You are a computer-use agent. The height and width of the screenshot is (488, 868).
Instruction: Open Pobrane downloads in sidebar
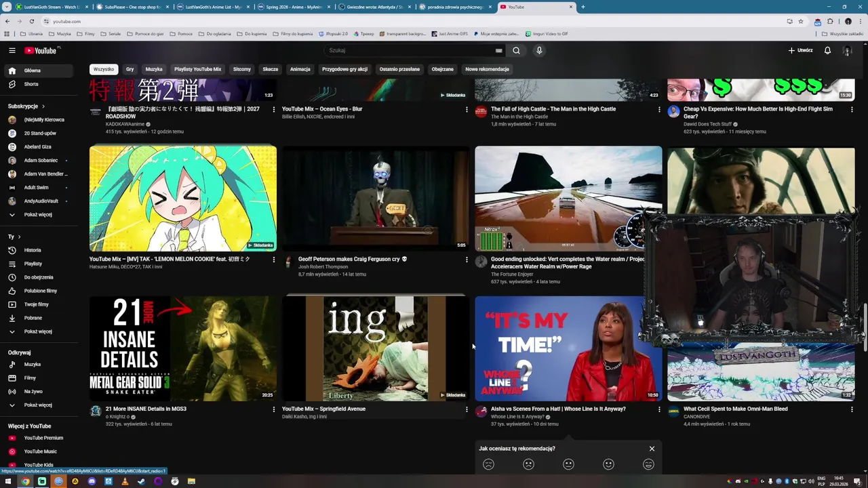point(39,318)
